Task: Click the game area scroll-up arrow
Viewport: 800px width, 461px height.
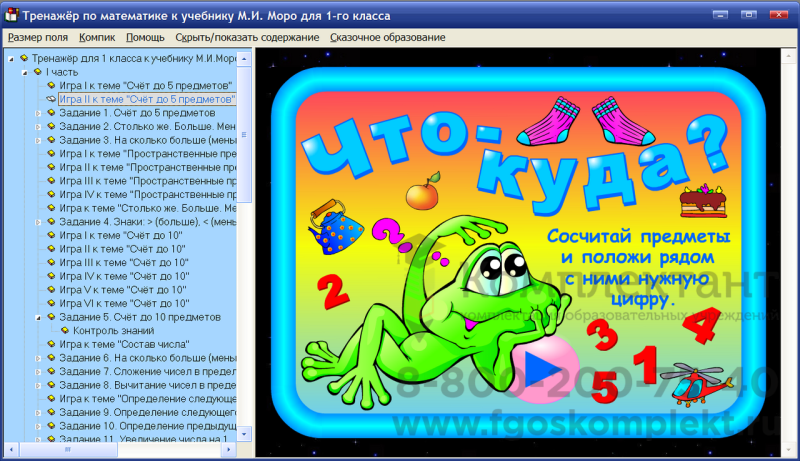Action: (x=788, y=55)
